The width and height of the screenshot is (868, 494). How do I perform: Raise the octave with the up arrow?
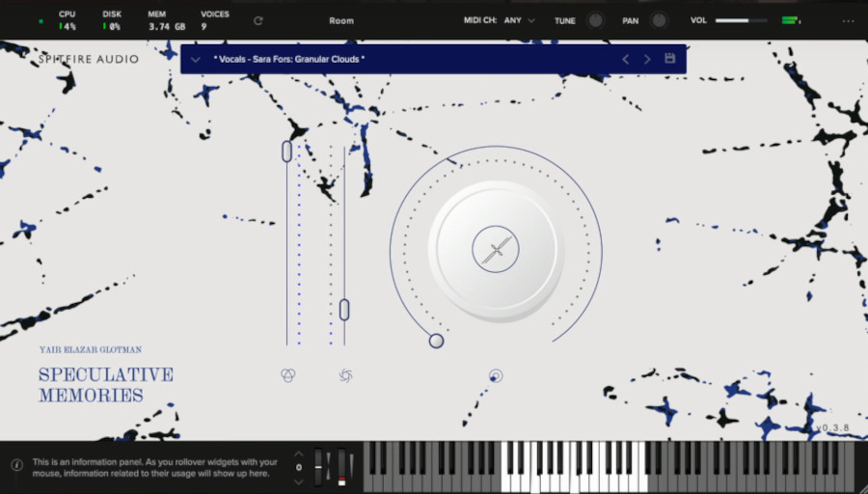pos(298,453)
